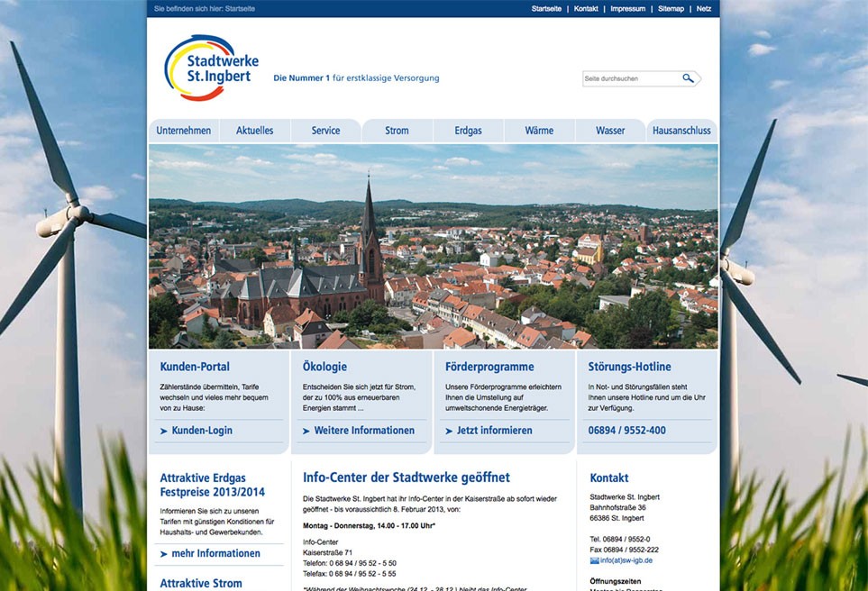Open the mehr Informationen link

216,553
